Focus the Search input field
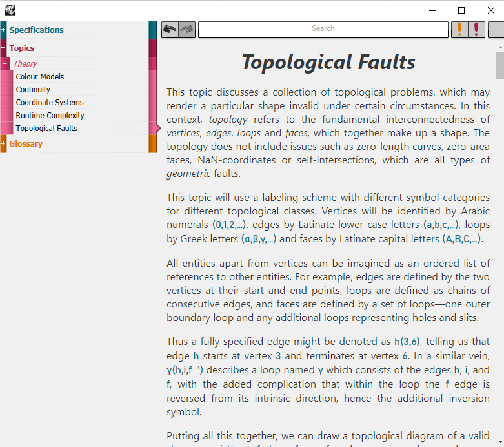Viewport: 504px width, 447px height. (x=323, y=30)
